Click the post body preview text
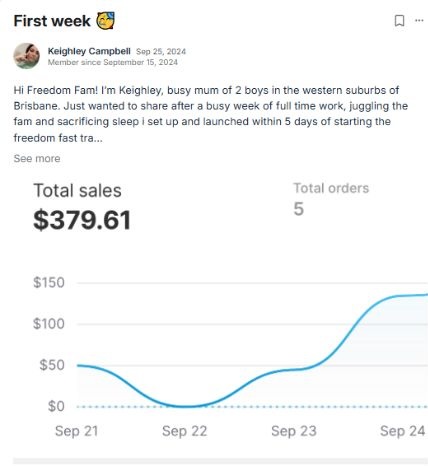This screenshot has height=466, width=428. pyautogui.click(x=211, y=114)
